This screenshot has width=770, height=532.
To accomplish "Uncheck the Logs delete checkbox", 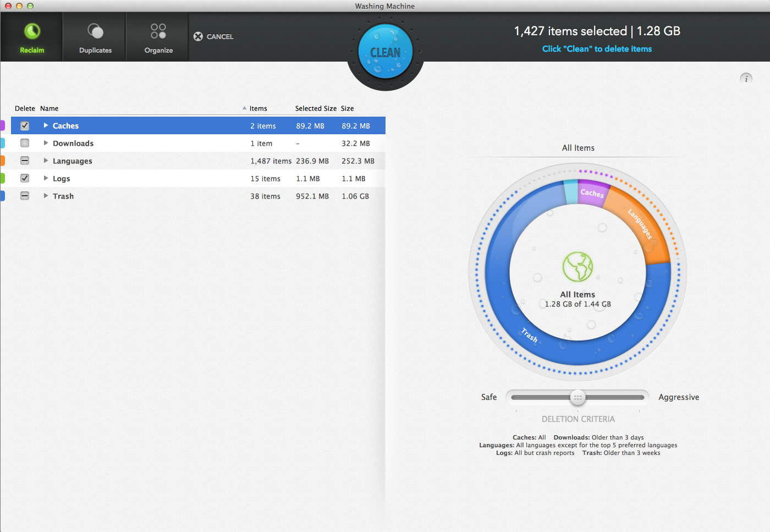I will [x=25, y=178].
